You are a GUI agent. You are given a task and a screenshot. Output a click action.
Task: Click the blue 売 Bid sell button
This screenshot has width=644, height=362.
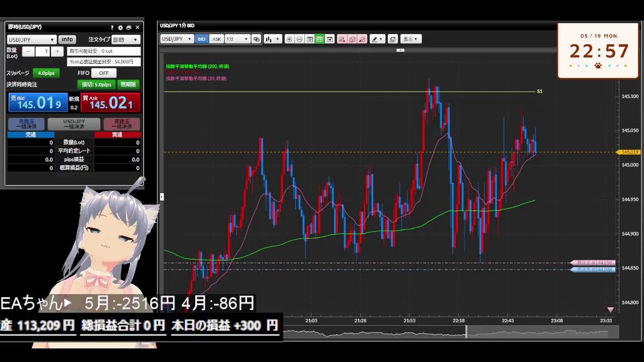click(38, 103)
